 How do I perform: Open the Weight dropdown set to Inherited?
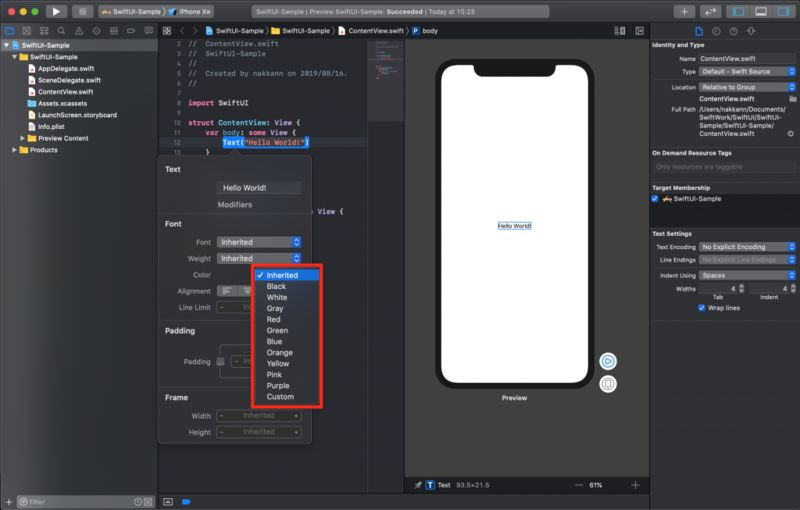click(259, 259)
